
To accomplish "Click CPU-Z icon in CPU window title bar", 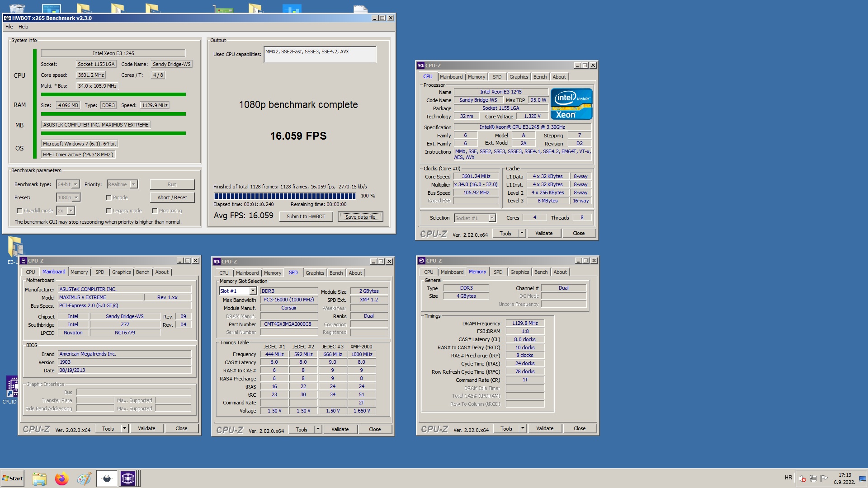I will coord(421,66).
